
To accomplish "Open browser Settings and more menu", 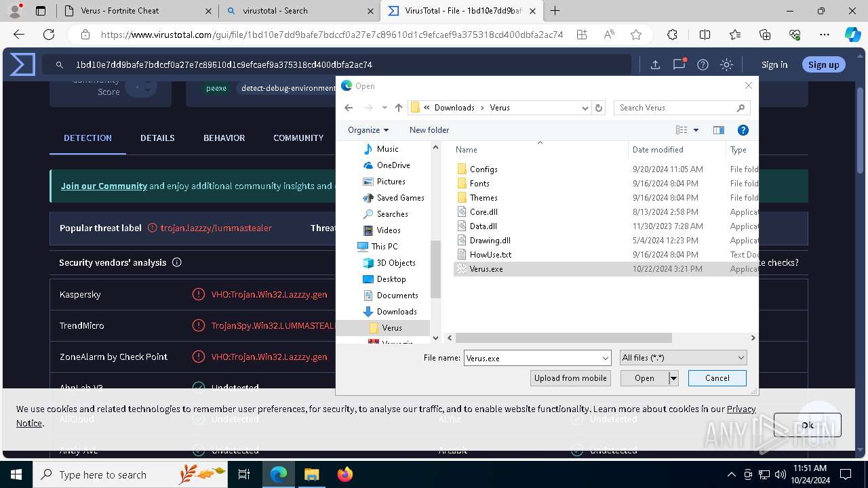I will pyautogui.click(x=825, y=35).
